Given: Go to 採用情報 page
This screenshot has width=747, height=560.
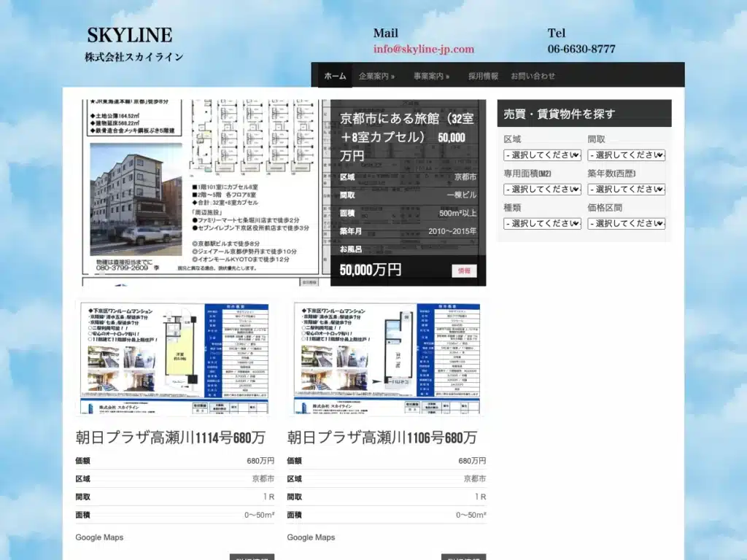Looking at the screenshot, I should click(483, 76).
